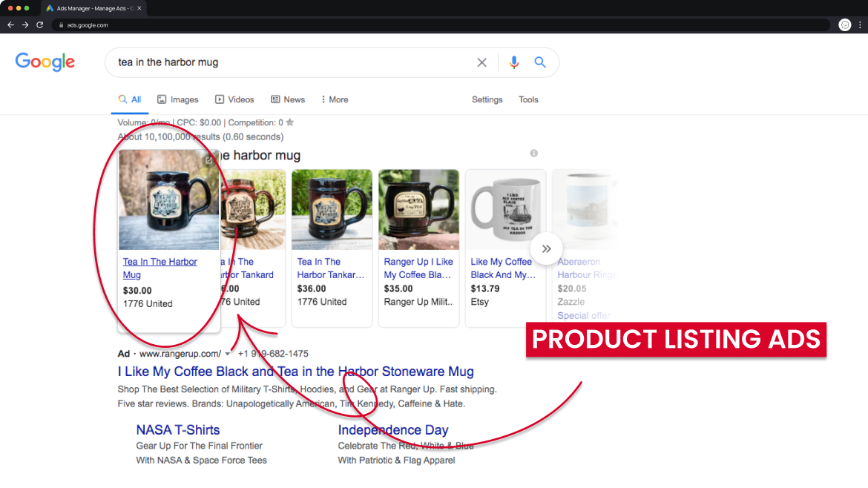The image size is (868, 488).
Task: Activate voice search with the microphone icon
Action: [514, 62]
